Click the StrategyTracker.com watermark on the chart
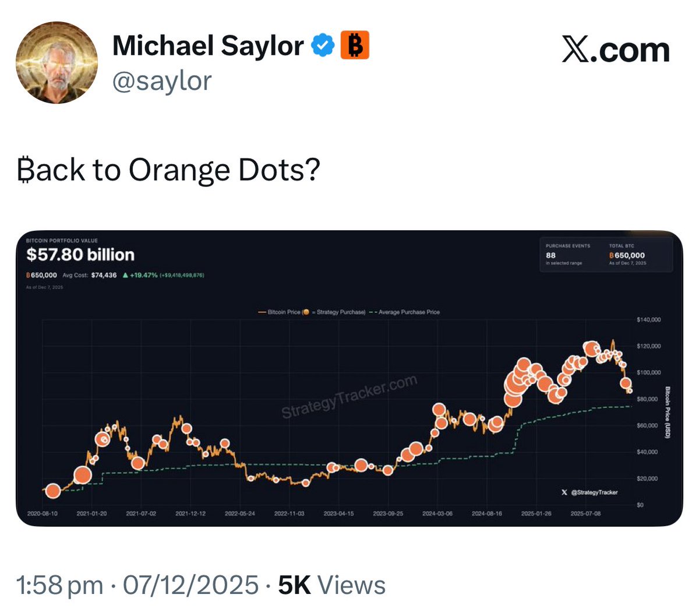The image size is (699, 616). pyautogui.click(x=349, y=397)
